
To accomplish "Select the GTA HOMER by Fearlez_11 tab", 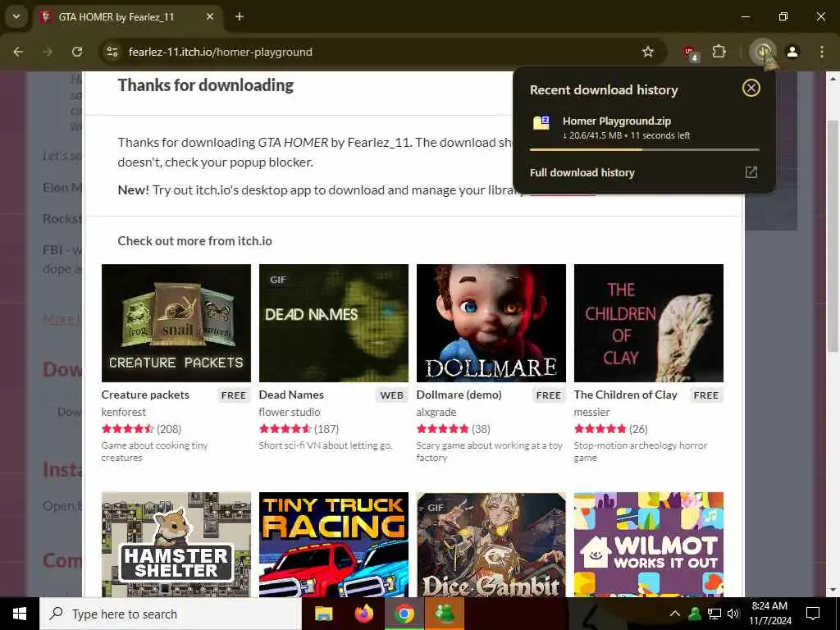I will [127, 16].
